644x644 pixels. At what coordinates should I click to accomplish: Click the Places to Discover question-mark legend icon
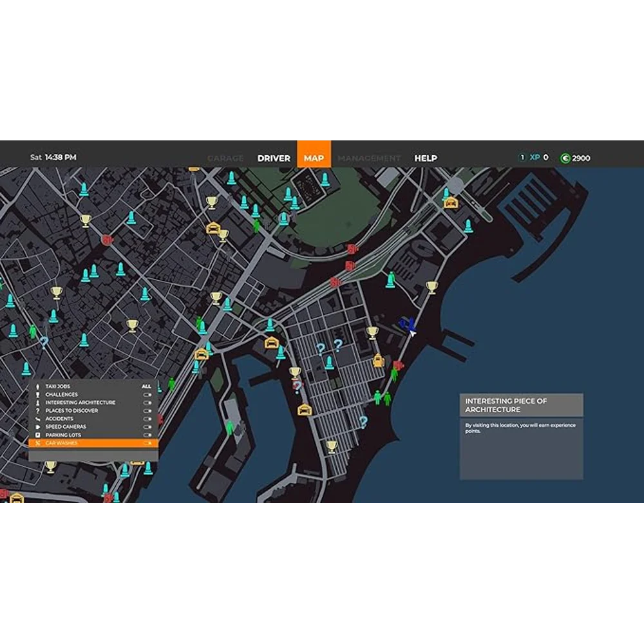37,411
